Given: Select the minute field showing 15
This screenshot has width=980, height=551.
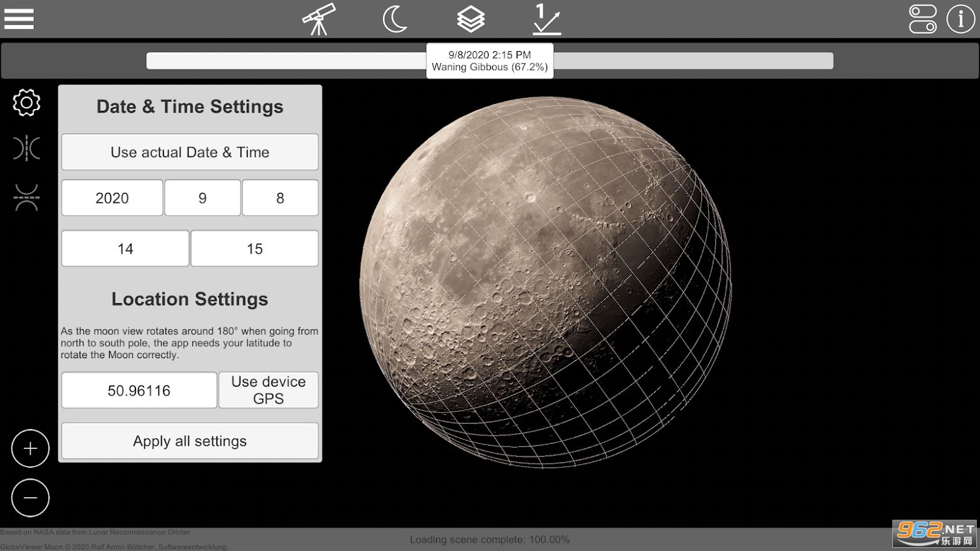Looking at the screenshot, I should point(254,249).
